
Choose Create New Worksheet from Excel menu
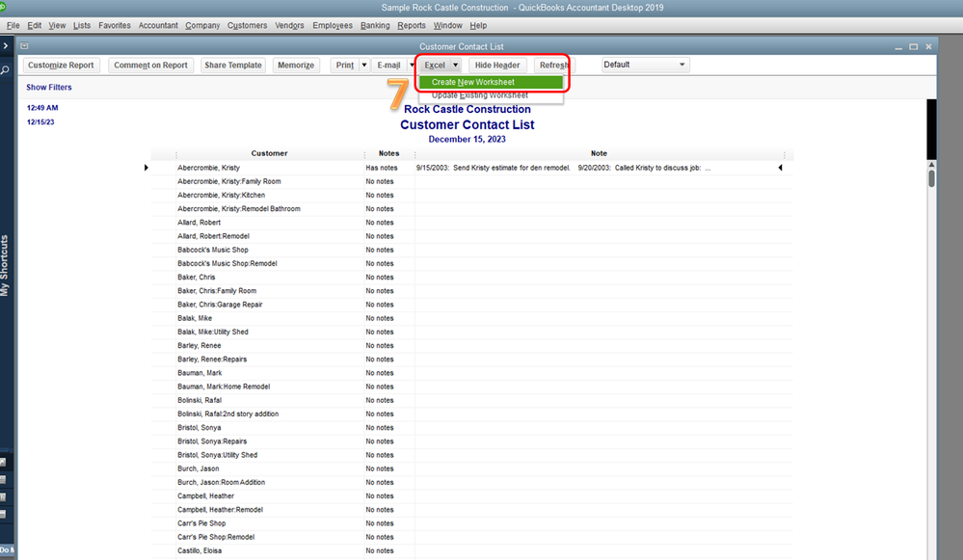[x=491, y=82]
